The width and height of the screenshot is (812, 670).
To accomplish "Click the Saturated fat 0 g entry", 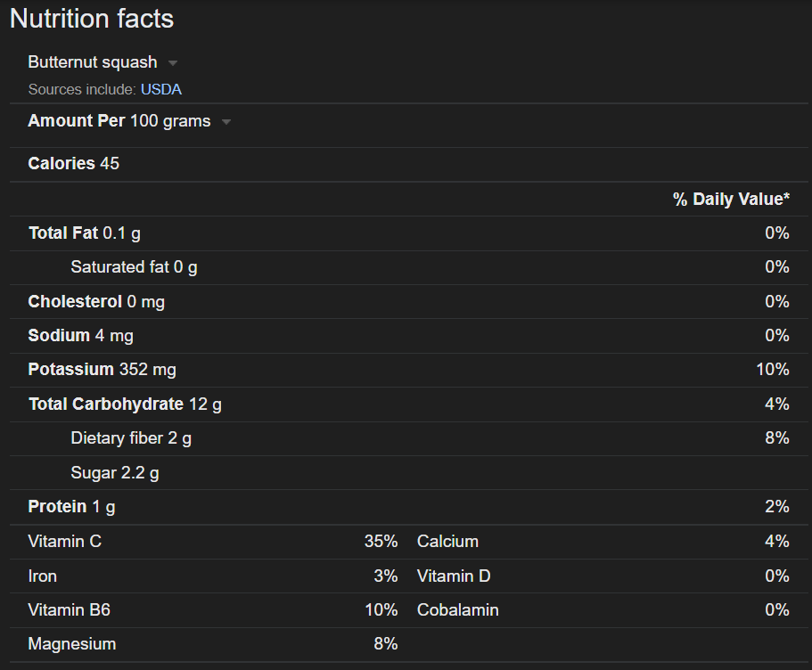I will point(134,267).
